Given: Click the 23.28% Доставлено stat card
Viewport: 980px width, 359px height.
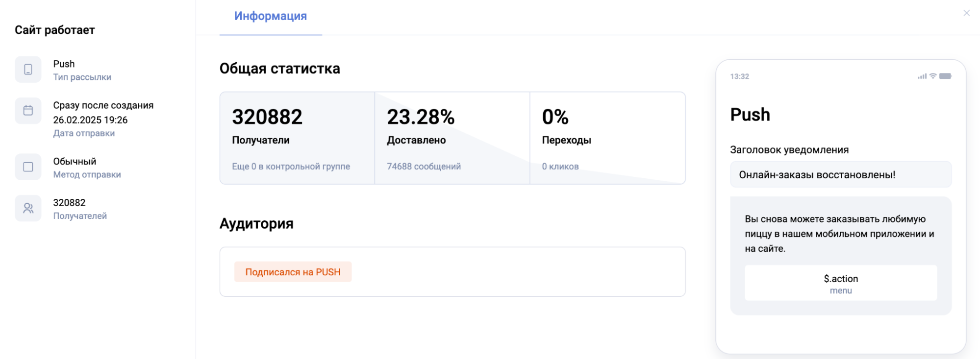Looking at the screenshot, I should pyautogui.click(x=452, y=138).
